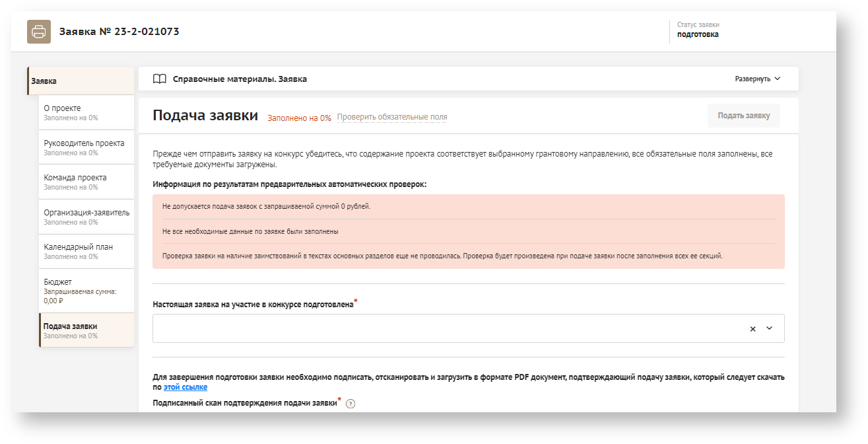Click the help question mark icon
This screenshot has height=444, width=868.
(x=351, y=404)
